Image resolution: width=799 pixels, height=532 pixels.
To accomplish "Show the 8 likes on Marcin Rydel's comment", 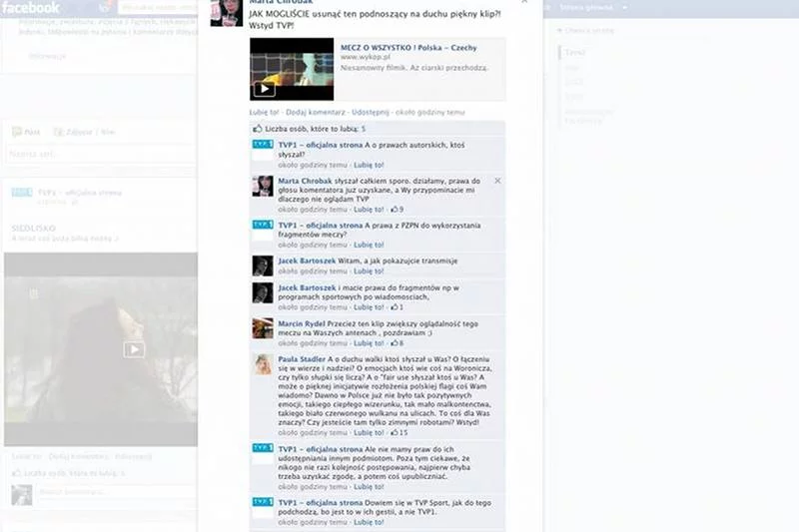I will coord(397,343).
